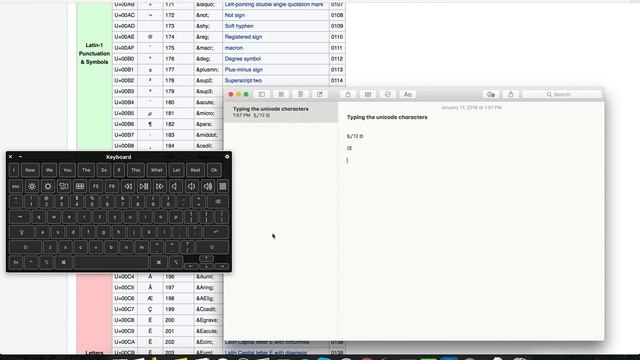Open the 'Not sign' link in the table

[x=235, y=15]
